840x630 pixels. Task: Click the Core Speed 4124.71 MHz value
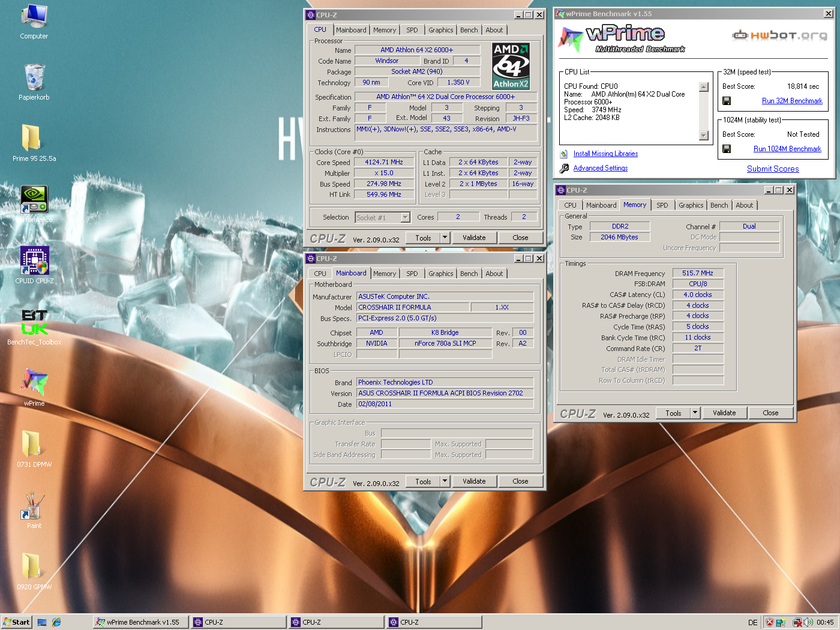[384, 162]
